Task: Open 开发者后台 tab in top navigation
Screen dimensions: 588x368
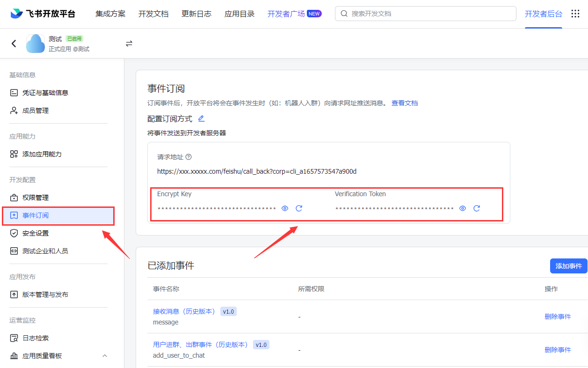Action: 543,14
